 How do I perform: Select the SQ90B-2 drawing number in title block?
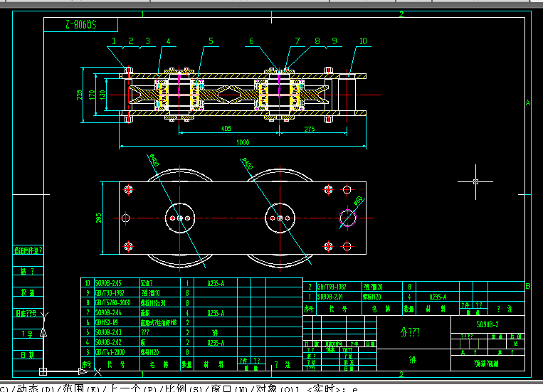487,324
